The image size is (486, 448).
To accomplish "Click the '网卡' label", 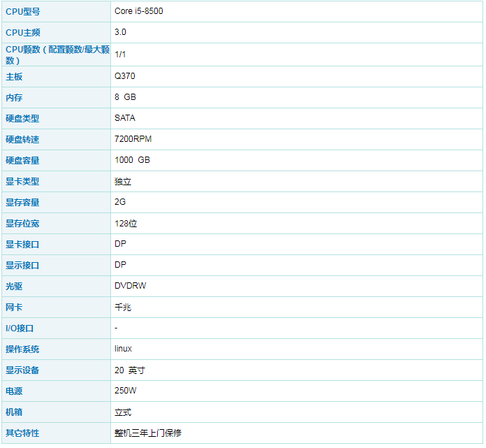I will pos(14,308).
